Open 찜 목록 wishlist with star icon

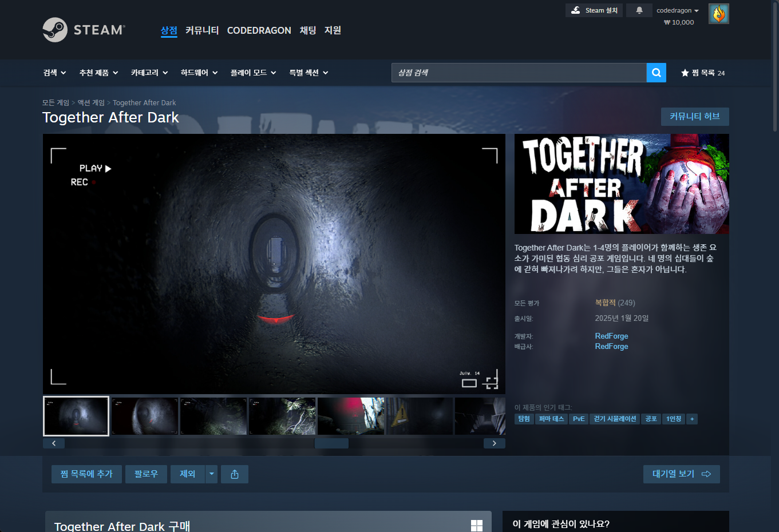(x=703, y=73)
